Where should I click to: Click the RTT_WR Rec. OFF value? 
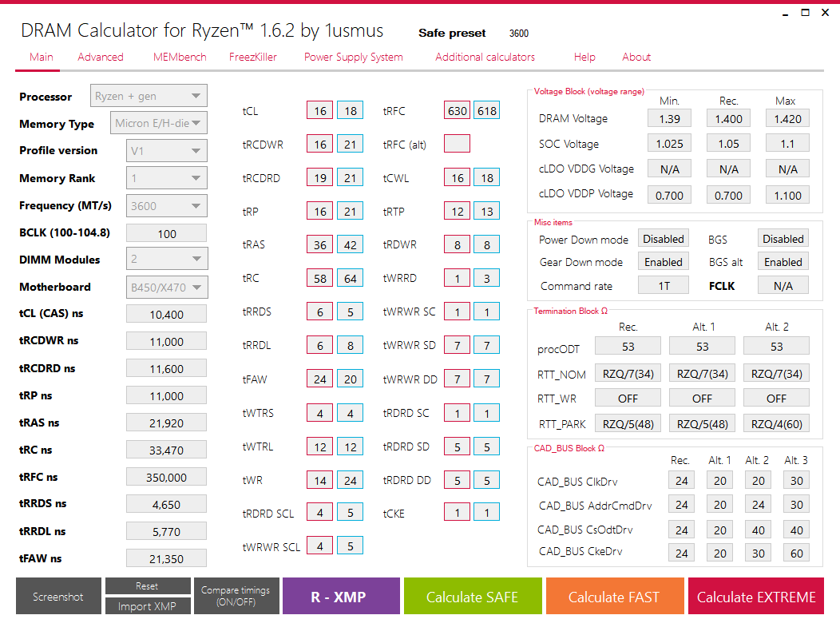pos(628,399)
